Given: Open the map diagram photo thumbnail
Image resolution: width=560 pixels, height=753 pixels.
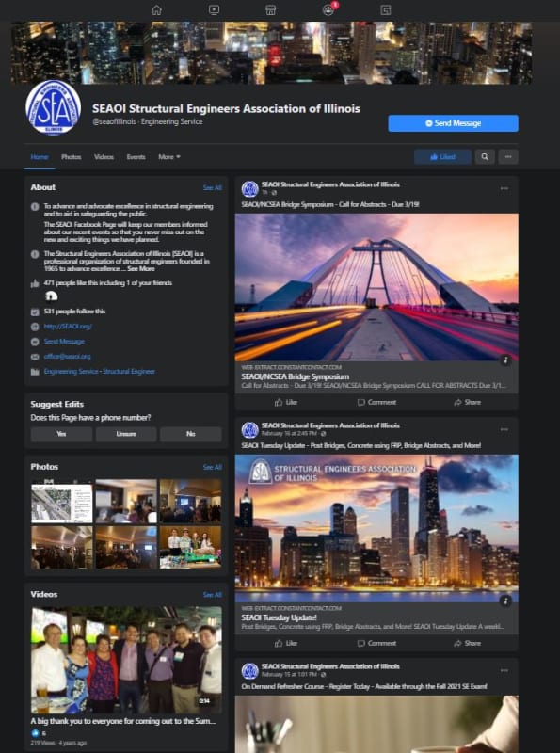Looking at the screenshot, I should tap(62, 503).
